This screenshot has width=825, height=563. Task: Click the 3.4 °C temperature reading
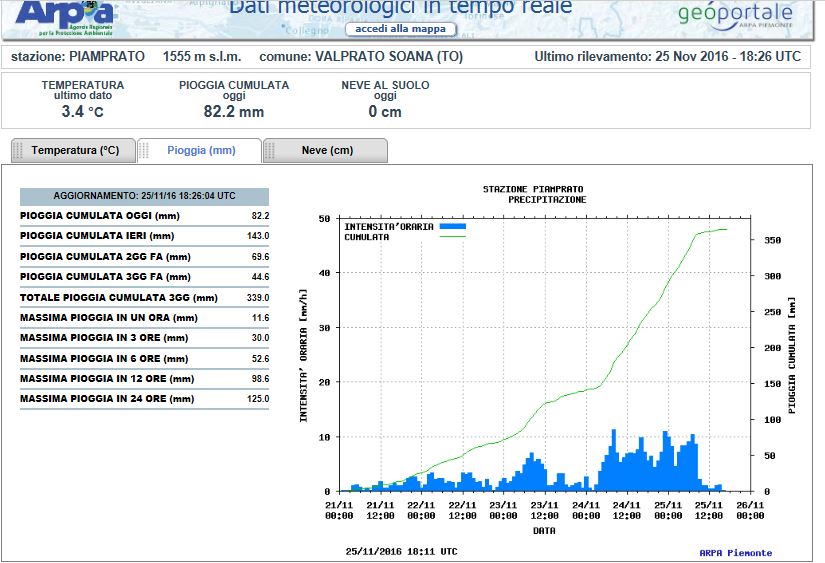83,112
